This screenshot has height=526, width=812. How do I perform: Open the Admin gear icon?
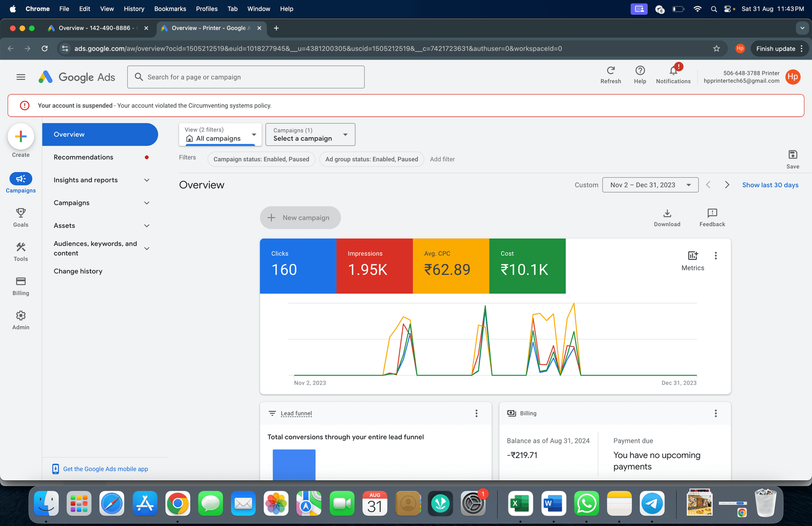[x=21, y=316]
